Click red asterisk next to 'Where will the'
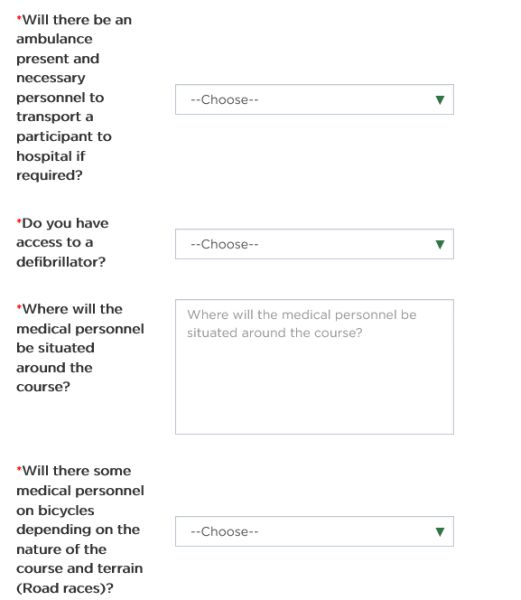The image size is (521, 600). [19, 307]
